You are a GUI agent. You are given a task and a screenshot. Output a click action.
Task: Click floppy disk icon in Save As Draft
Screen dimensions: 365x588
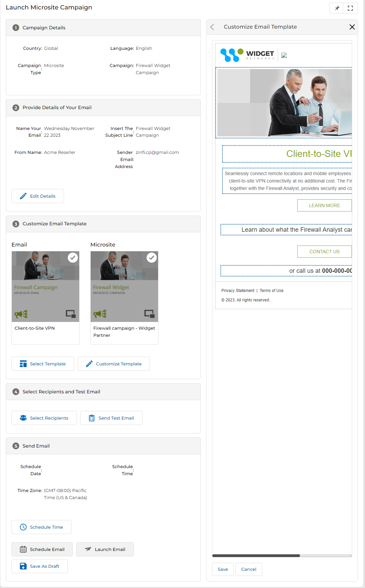point(23,566)
